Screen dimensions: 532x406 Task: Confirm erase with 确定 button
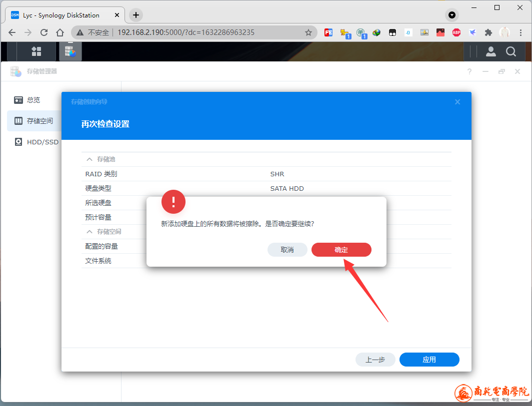pos(341,250)
